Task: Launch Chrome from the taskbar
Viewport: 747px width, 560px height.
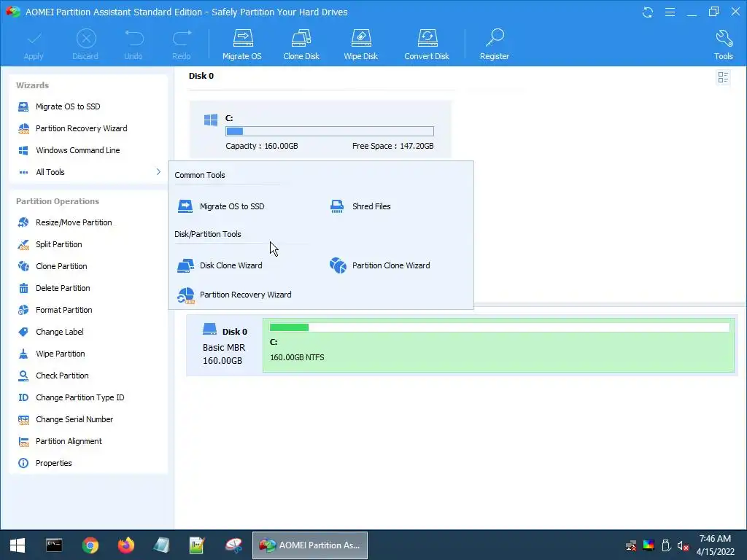Action: (90, 545)
